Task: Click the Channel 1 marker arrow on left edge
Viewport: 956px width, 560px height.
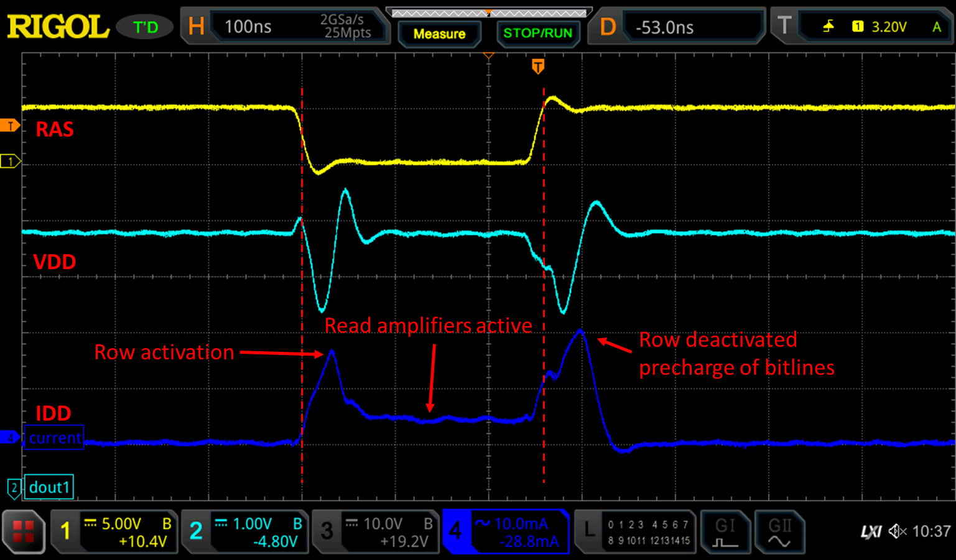Action: pos(9,161)
